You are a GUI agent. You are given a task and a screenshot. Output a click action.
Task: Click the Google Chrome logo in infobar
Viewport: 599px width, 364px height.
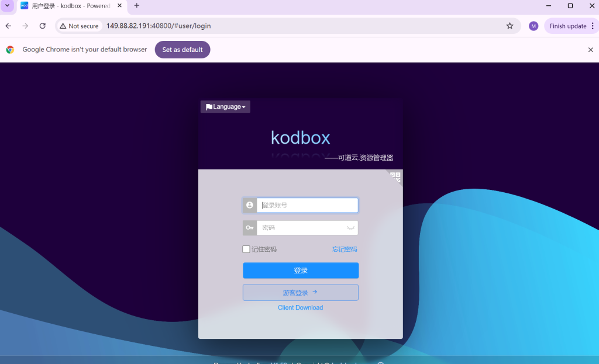(x=10, y=50)
